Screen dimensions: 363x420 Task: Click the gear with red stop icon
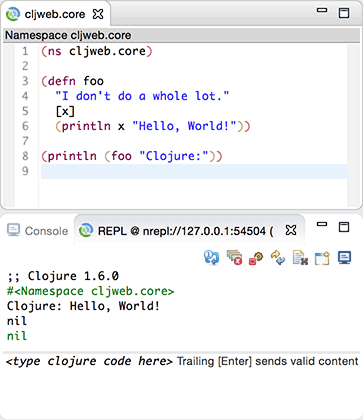[x=256, y=258]
